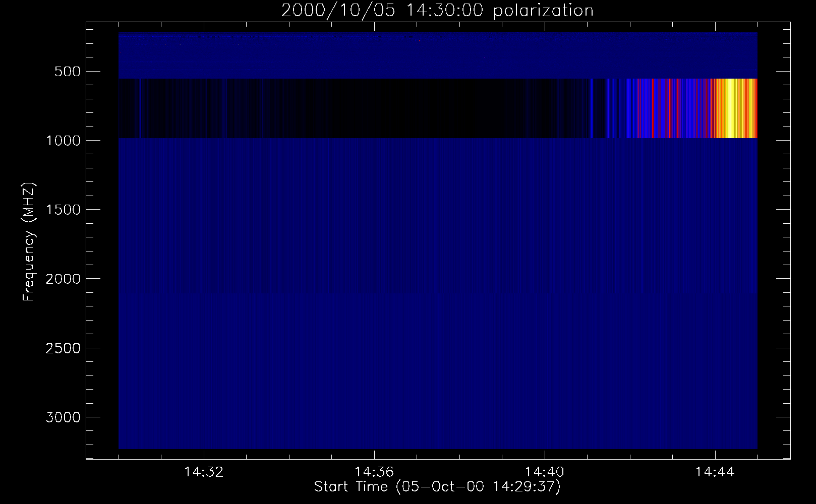The width and height of the screenshot is (816, 504).
Task: Select the 2000 frequency tick label
Action: (x=63, y=279)
